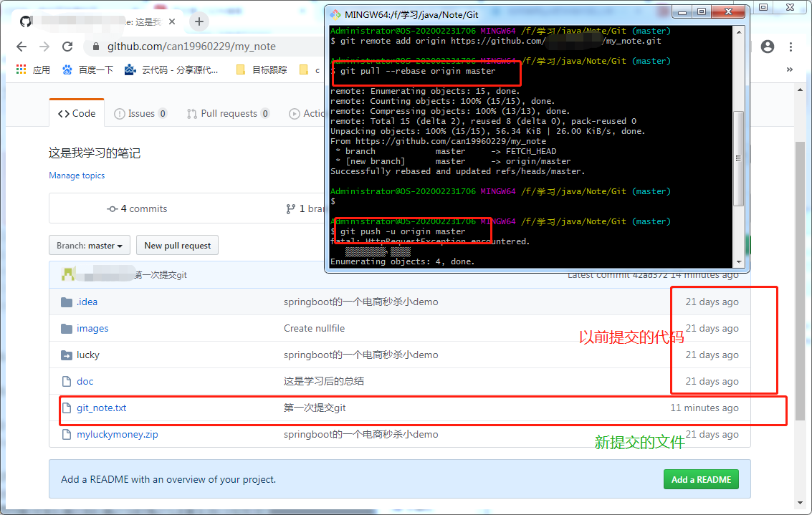This screenshot has height=515, width=812.
Task: Open myluckymoney.zip file
Action: (x=118, y=434)
